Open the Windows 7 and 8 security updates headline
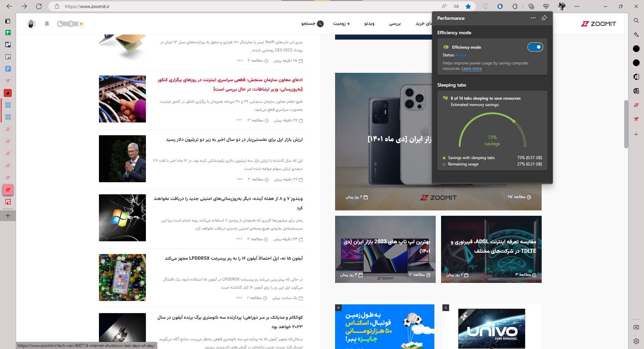This screenshot has width=644, height=349. point(228,203)
